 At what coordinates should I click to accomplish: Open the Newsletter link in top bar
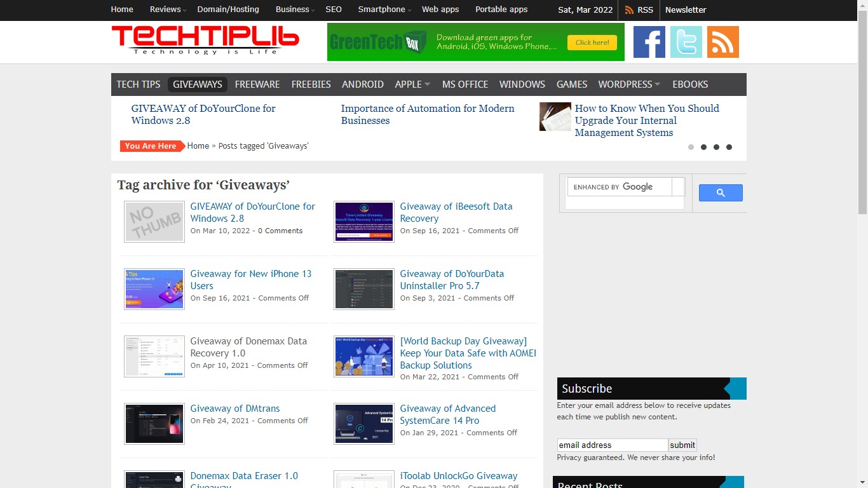(686, 10)
